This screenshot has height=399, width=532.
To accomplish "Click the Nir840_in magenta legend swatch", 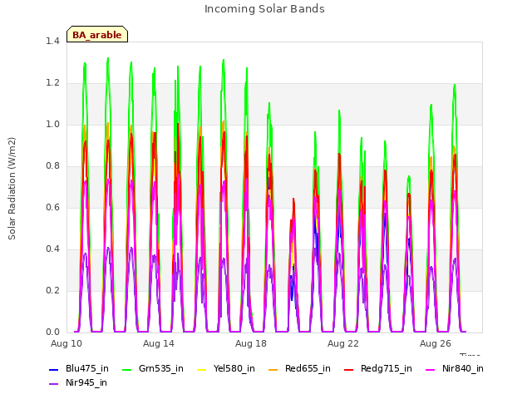I will pyautogui.click(x=431, y=369).
